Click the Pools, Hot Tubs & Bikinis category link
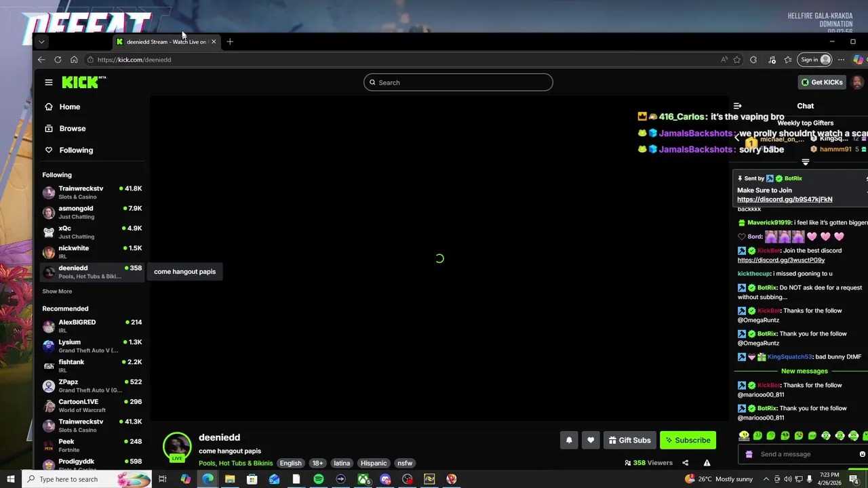This screenshot has height=488, width=868. (x=235, y=463)
